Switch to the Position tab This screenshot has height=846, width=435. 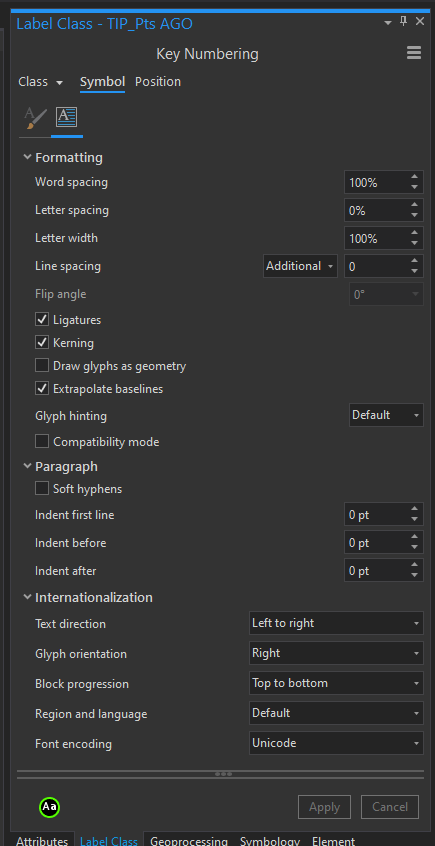158,81
